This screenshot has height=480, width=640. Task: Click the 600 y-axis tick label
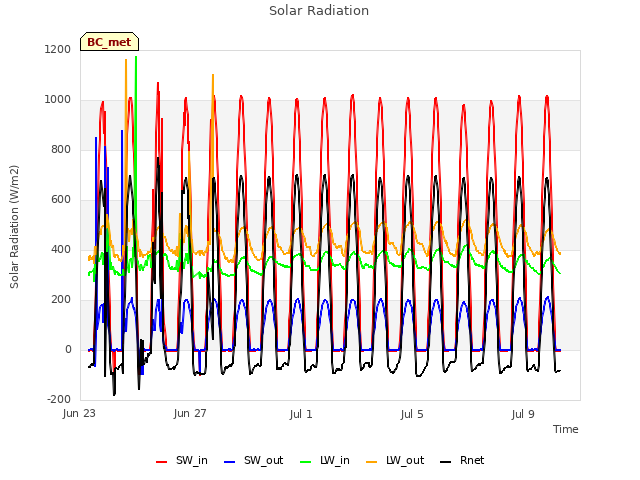click(61, 200)
